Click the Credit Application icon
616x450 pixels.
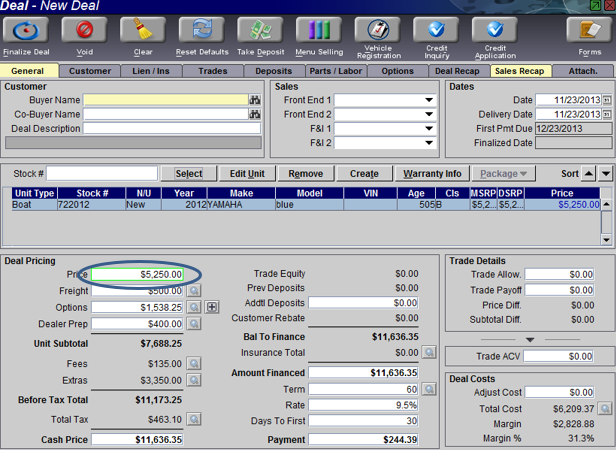pyautogui.click(x=495, y=30)
